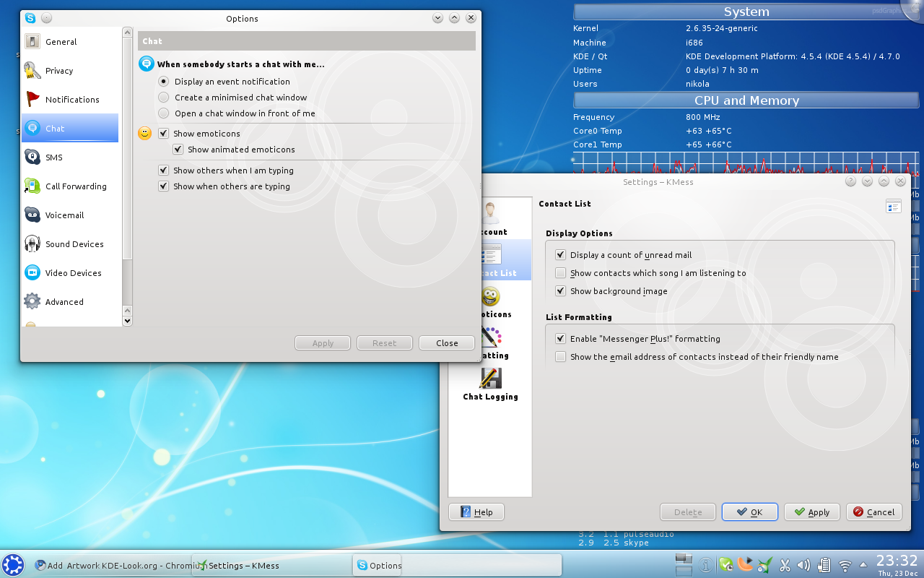The image size is (924, 578).
Task: Click the sidebar scroll-down arrow in Options
Action: coord(128,321)
